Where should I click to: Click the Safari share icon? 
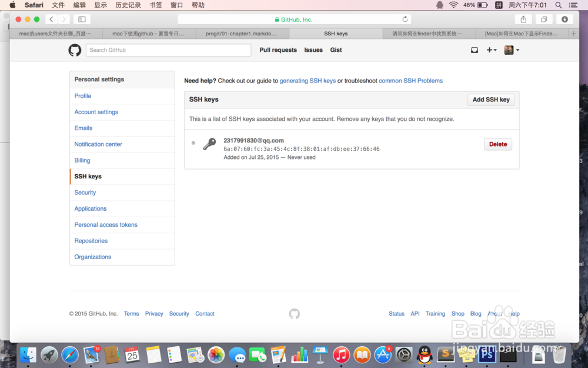523,19
